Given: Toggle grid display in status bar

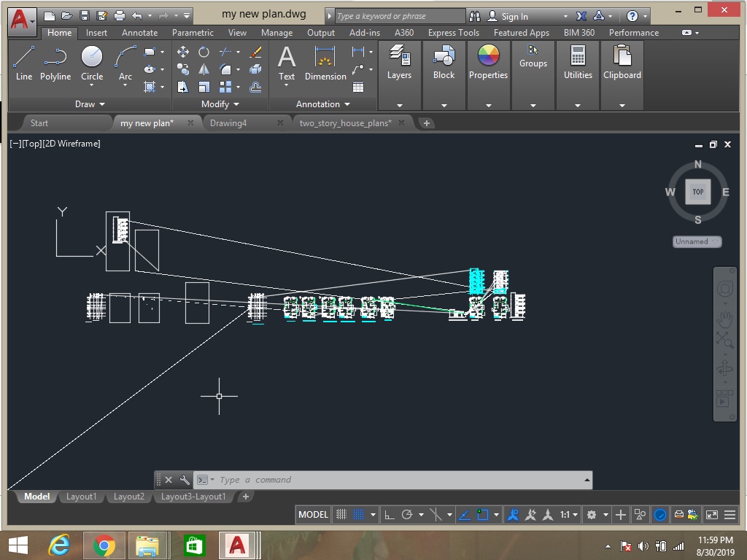Looking at the screenshot, I should 341,514.
